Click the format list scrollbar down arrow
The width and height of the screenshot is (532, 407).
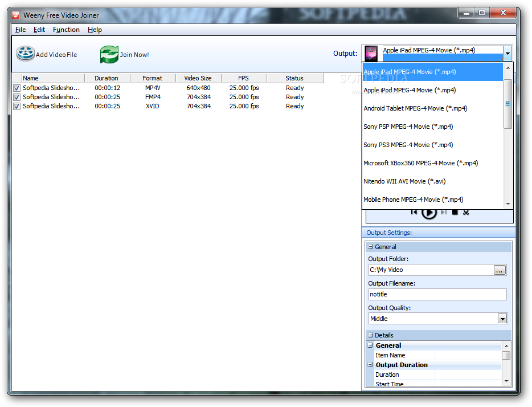point(508,203)
